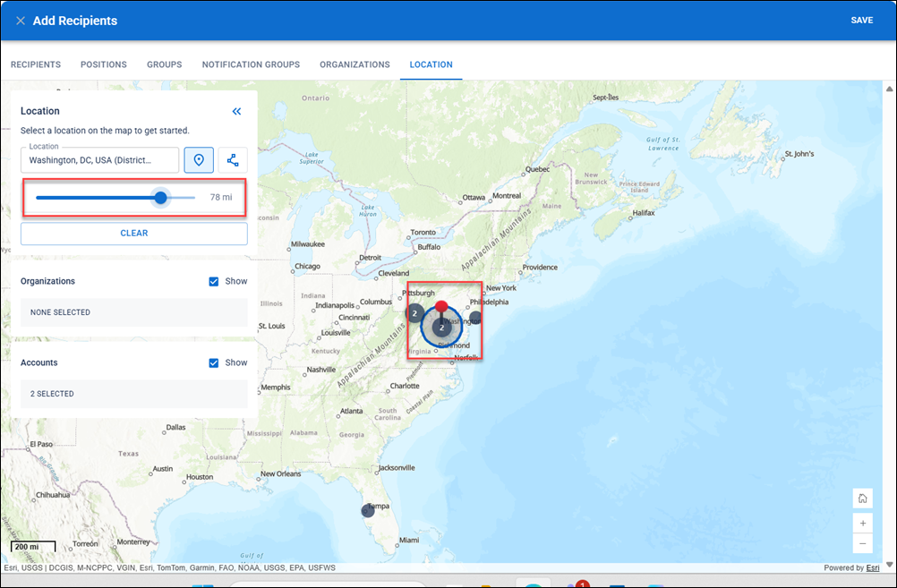The image size is (897, 588).
Task: Click the Location address input field
Action: click(99, 160)
